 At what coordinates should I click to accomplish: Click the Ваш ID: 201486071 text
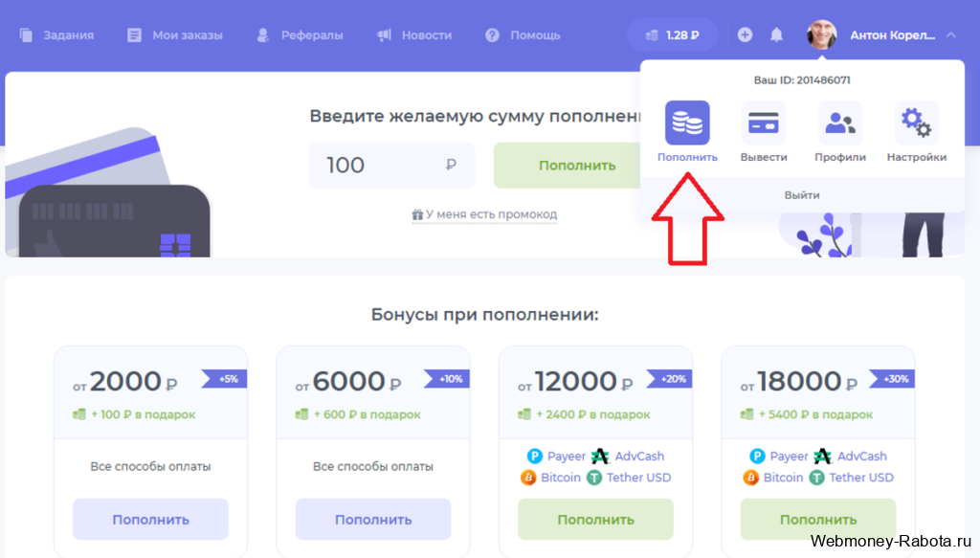point(802,80)
